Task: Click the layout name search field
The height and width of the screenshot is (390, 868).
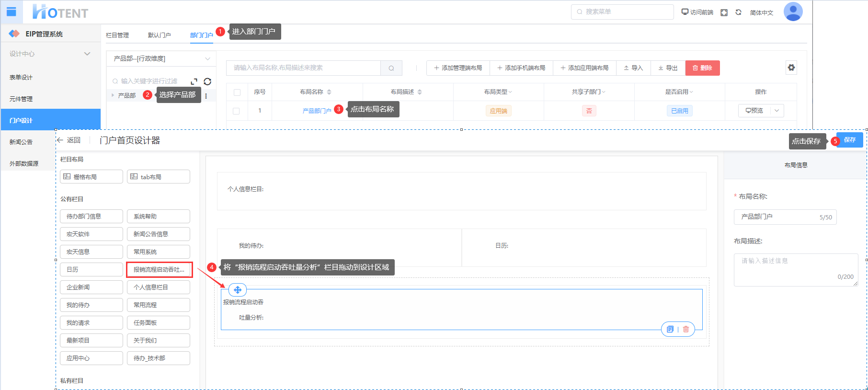Action: tap(304, 68)
